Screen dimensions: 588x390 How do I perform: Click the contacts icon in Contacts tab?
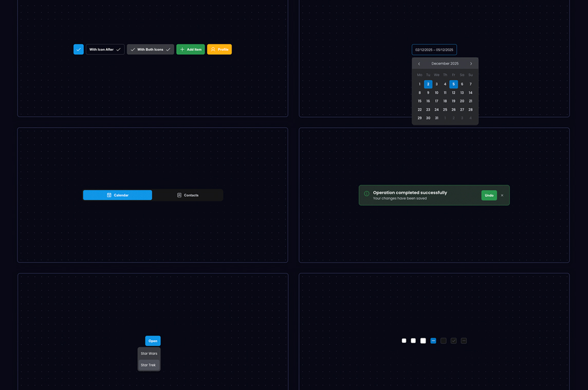(x=179, y=196)
